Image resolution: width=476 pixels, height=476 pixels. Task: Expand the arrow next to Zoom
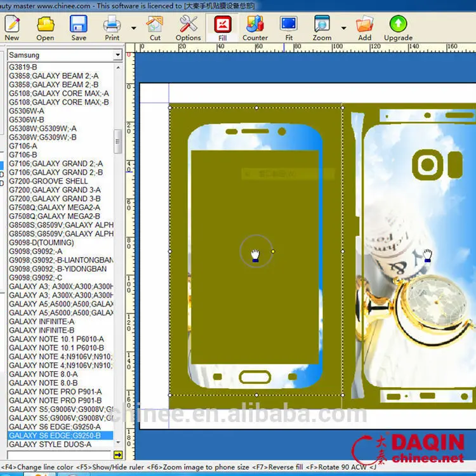[343, 28]
